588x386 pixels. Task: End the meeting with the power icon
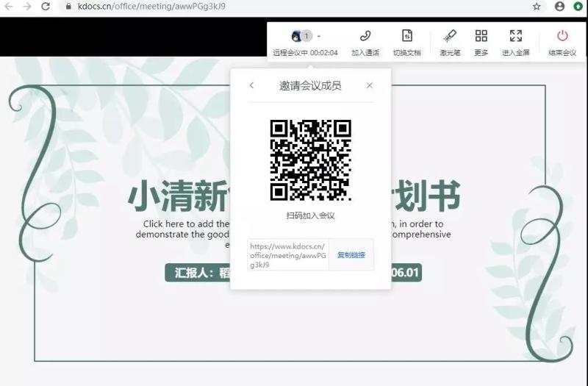(x=562, y=36)
